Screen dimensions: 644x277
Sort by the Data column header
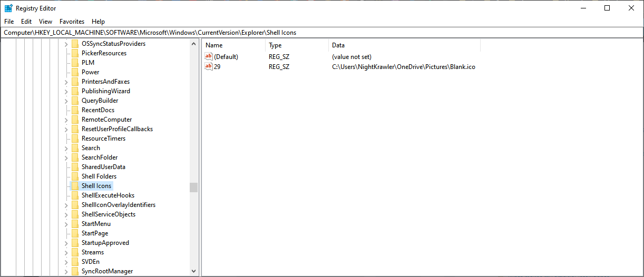pyautogui.click(x=404, y=45)
